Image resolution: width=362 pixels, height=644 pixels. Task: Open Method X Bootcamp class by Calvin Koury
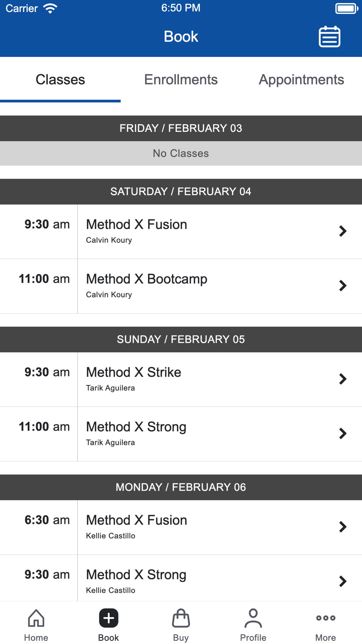[181, 286]
